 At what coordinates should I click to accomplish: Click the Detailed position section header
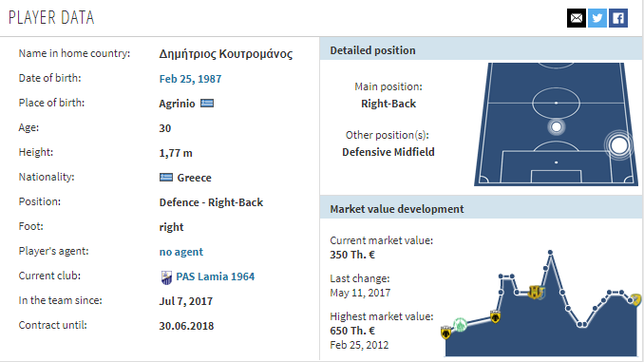tap(481, 50)
